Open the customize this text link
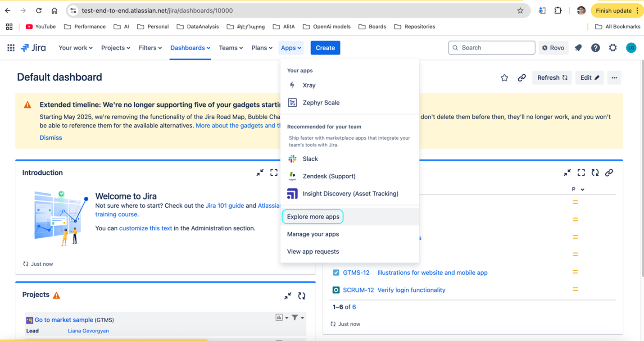Viewport: 644px width, 341px height. 145,228
